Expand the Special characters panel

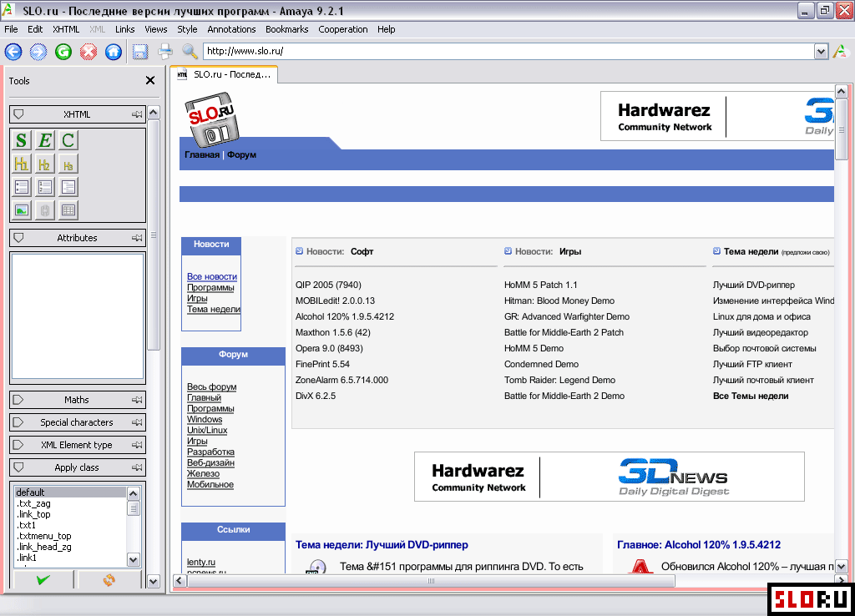coord(18,422)
